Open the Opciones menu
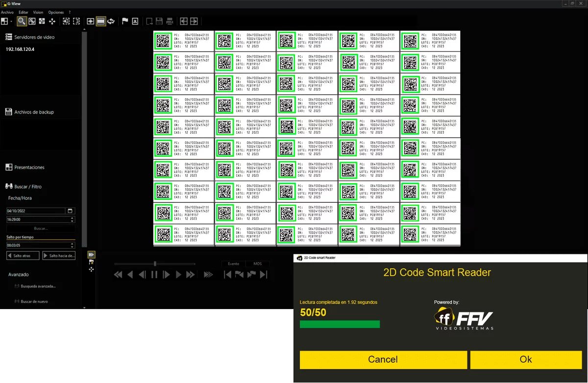This screenshot has height=383, width=588. (56, 12)
